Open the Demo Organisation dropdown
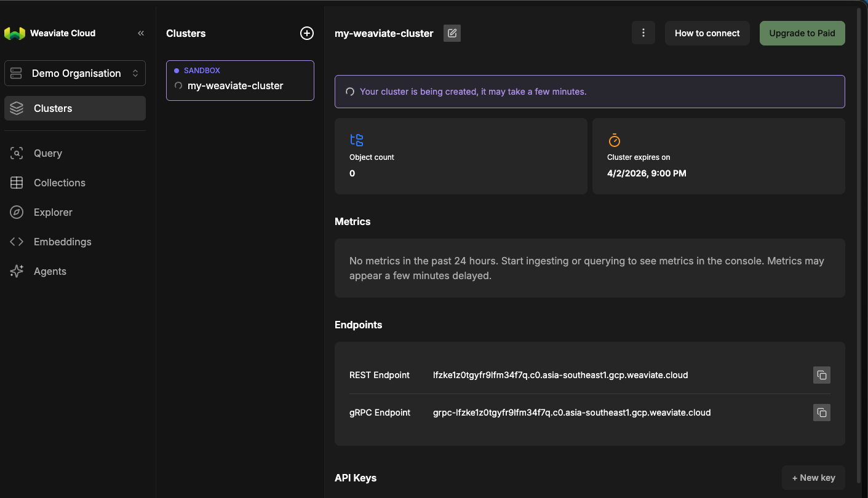 click(75, 73)
